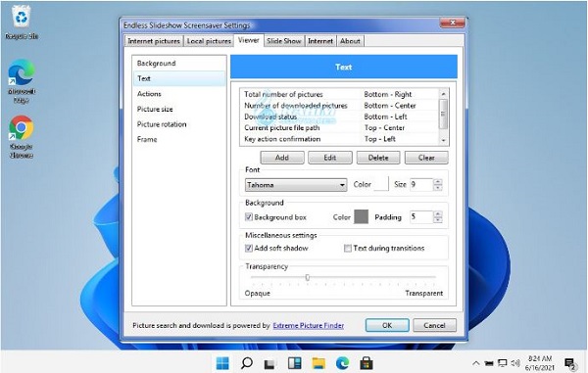588x373 pixels.
Task: Click the Delete button
Action: coord(378,158)
